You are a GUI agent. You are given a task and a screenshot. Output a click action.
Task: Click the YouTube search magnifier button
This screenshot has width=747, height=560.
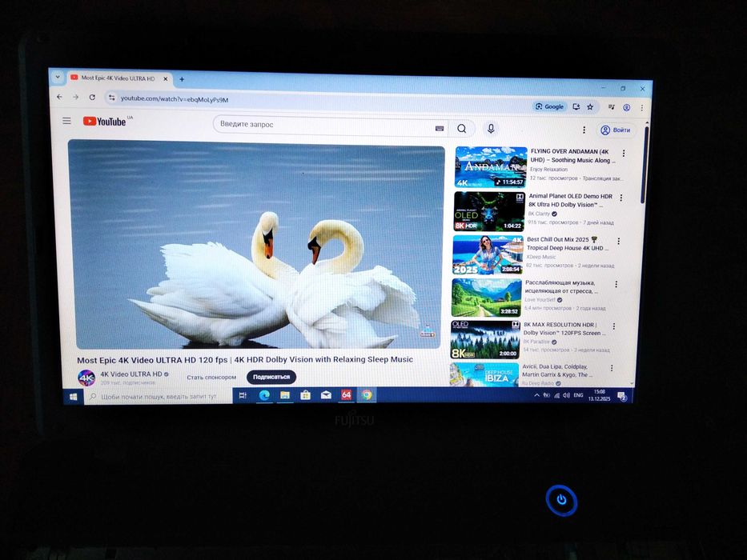(462, 129)
